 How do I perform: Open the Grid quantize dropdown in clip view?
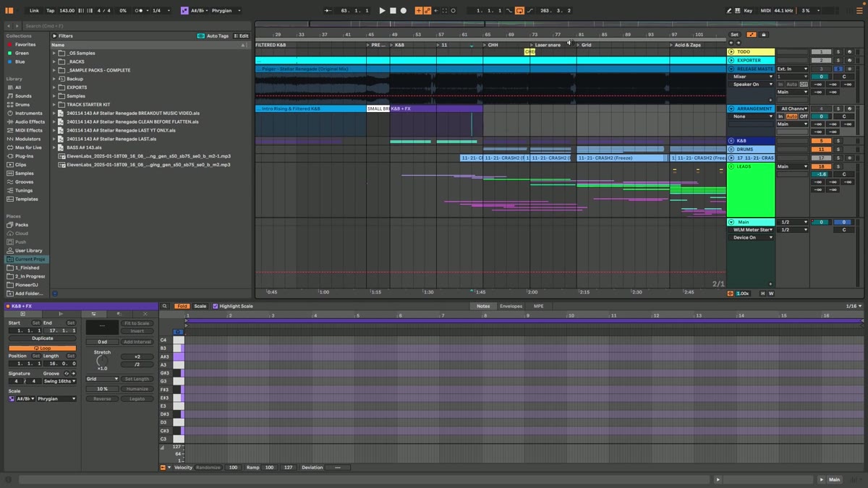tap(102, 379)
